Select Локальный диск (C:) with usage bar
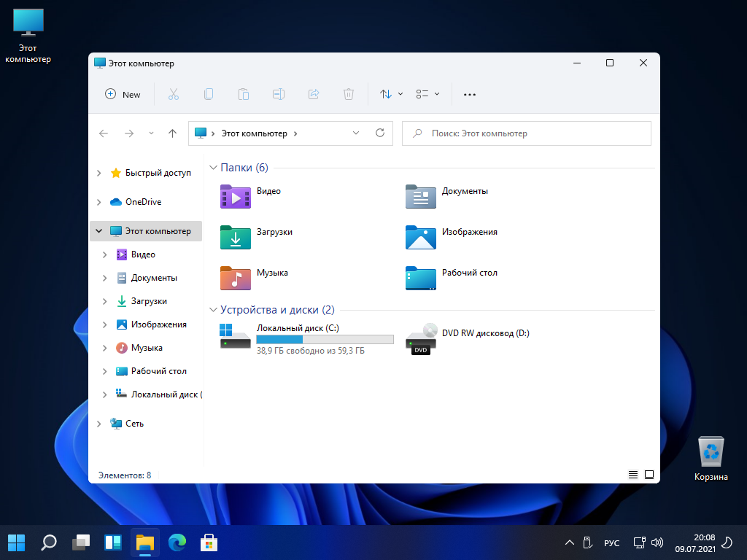747x560 pixels. pos(306,339)
